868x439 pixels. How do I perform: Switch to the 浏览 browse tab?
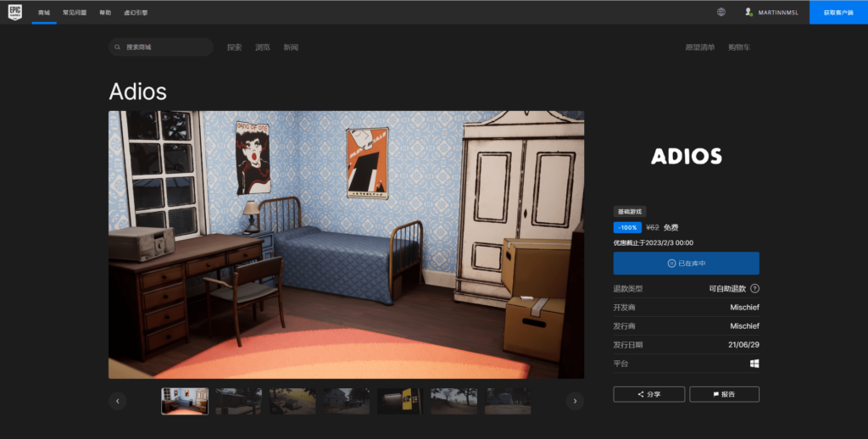tap(263, 47)
